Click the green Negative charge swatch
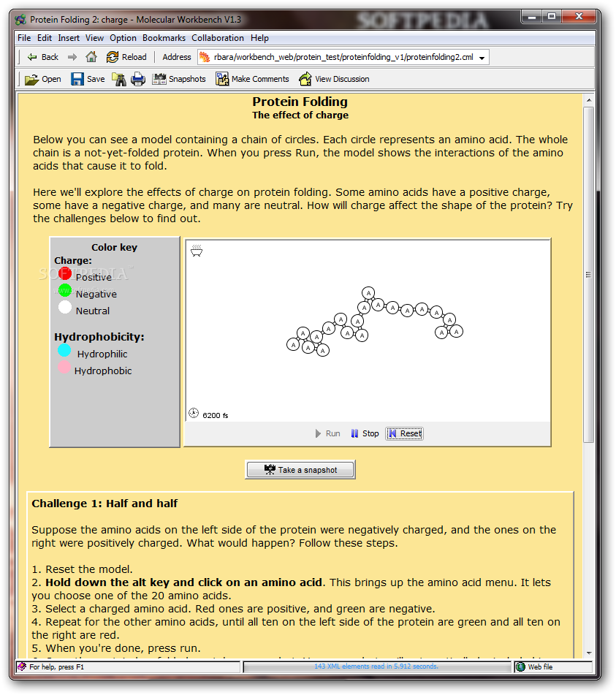Image resolution: width=616 pixels, height=695 pixels. [x=65, y=290]
